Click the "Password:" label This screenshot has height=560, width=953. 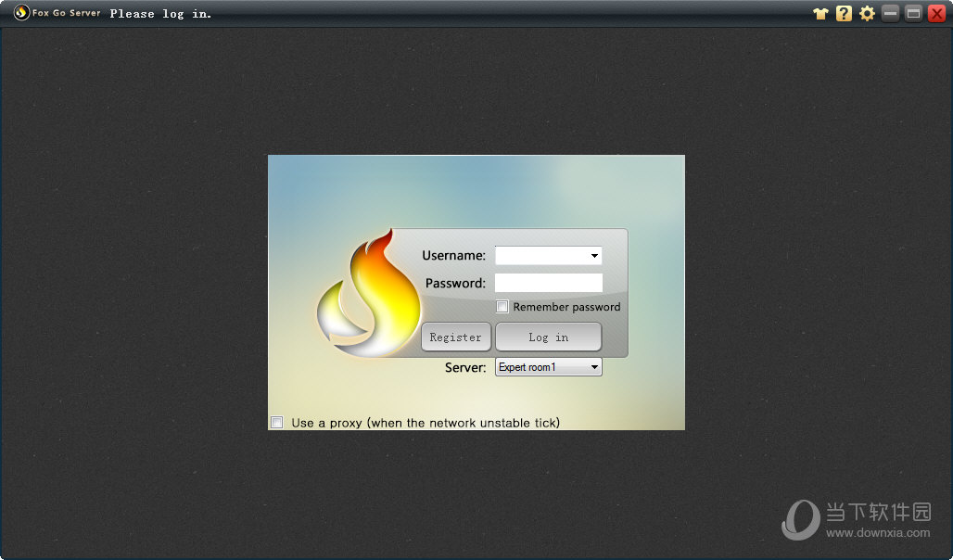coord(456,283)
